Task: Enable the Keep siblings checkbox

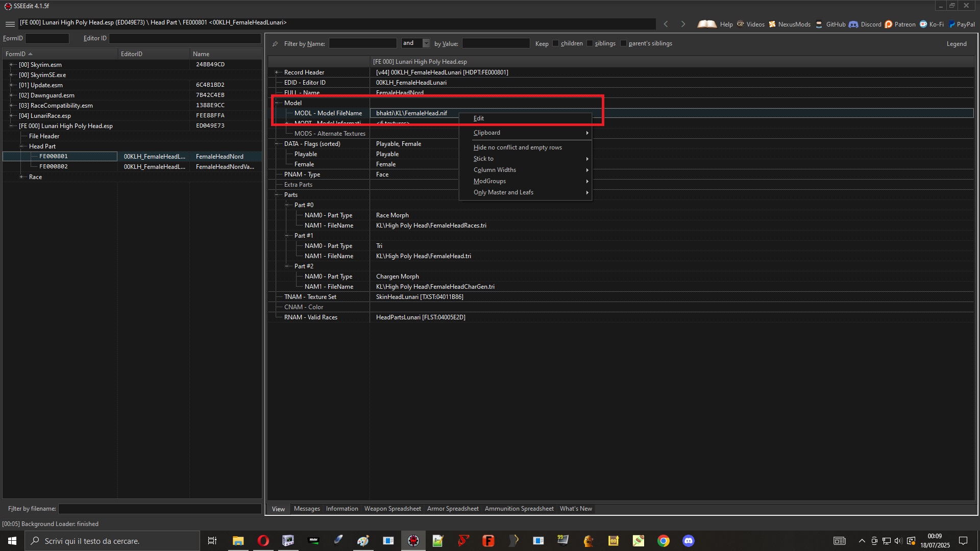Action: [590, 43]
